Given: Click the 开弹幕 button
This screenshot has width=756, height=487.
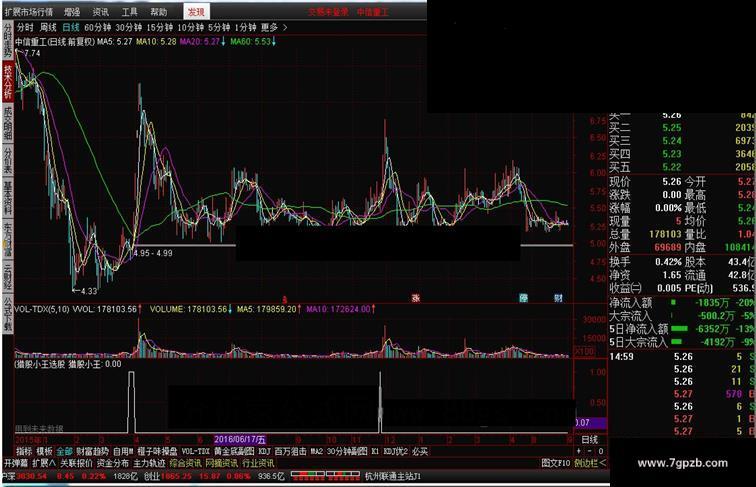Looking at the screenshot, I should pos(16,463).
